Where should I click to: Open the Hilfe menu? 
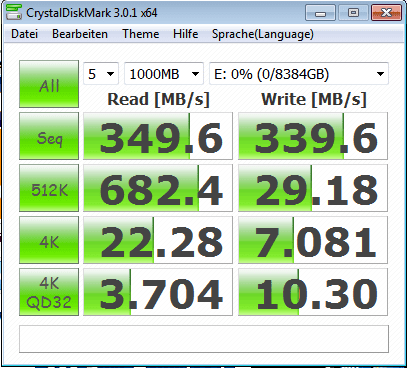coord(185,34)
